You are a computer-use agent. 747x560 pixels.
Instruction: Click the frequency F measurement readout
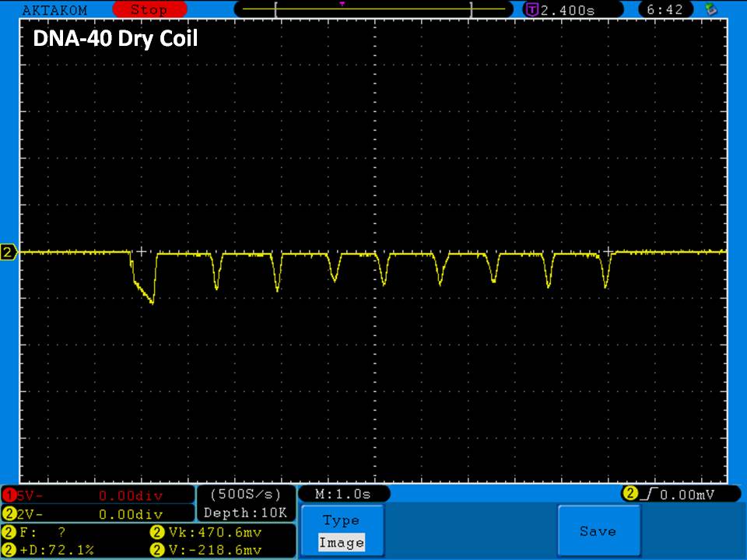[x=47, y=533]
